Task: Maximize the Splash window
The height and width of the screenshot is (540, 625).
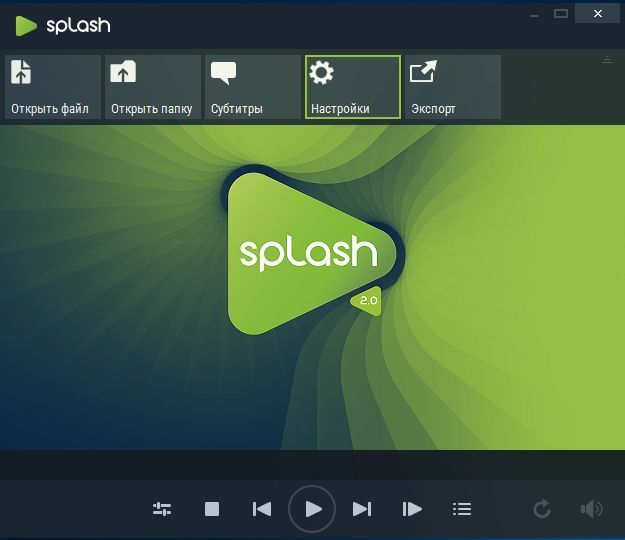Action: (561, 14)
